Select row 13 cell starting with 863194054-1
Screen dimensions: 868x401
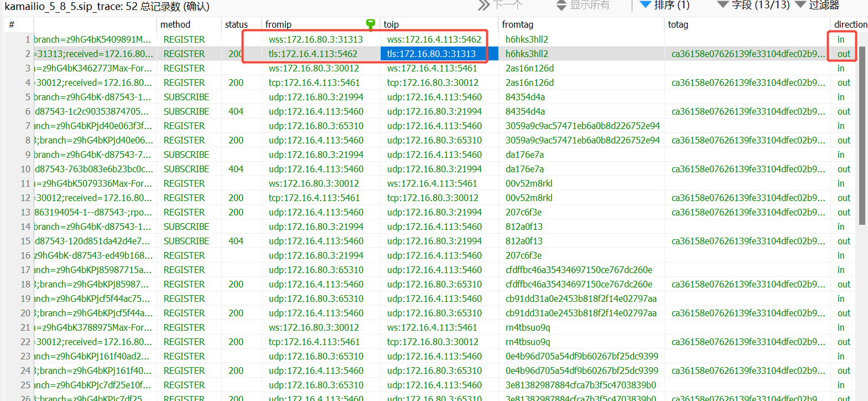(94, 212)
